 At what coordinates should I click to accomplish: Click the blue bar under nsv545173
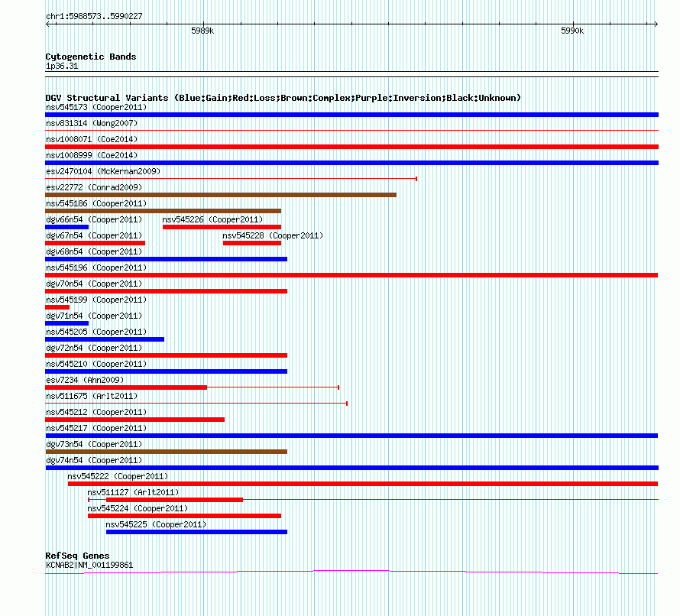point(351,115)
